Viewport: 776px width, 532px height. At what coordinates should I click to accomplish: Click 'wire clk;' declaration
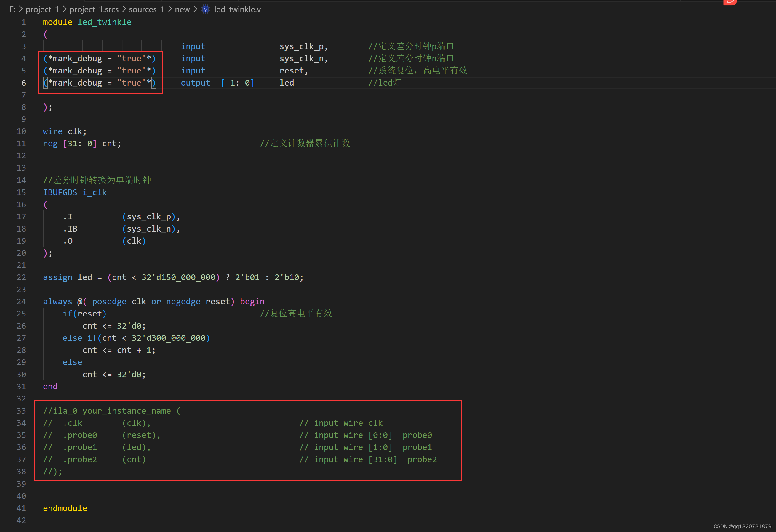pos(65,131)
